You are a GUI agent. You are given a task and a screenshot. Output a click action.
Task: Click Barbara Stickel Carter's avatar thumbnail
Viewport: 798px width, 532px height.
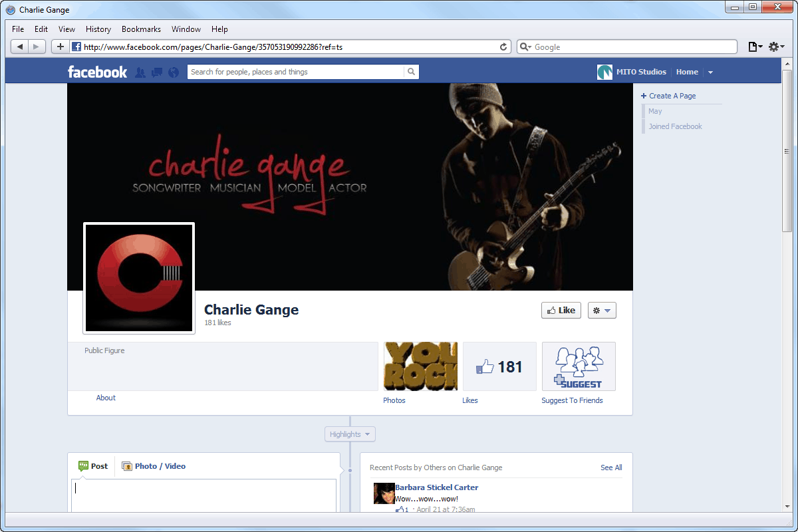point(384,493)
